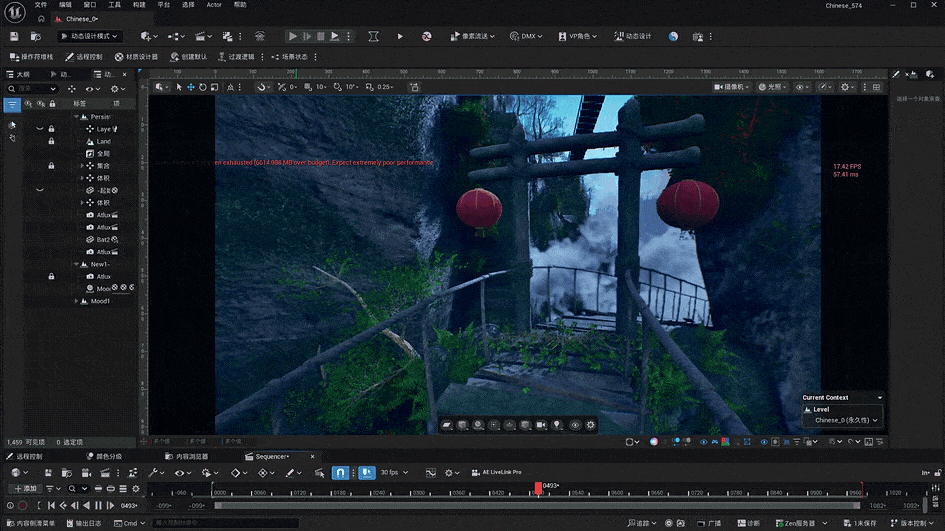The image size is (945, 531).
Task: Toggle rotation snap 10° in the viewport
Action: coord(345,87)
